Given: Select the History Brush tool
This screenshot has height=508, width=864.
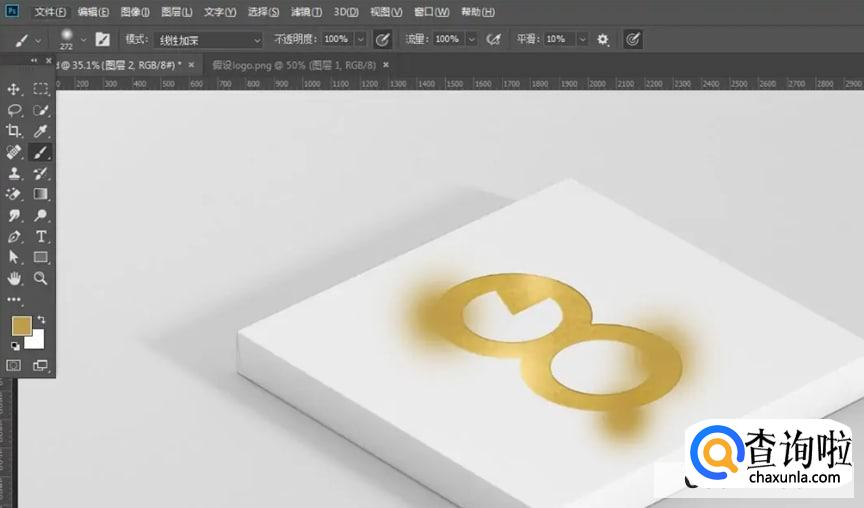Looking at the screenshot, I should (x=40, y=173).
